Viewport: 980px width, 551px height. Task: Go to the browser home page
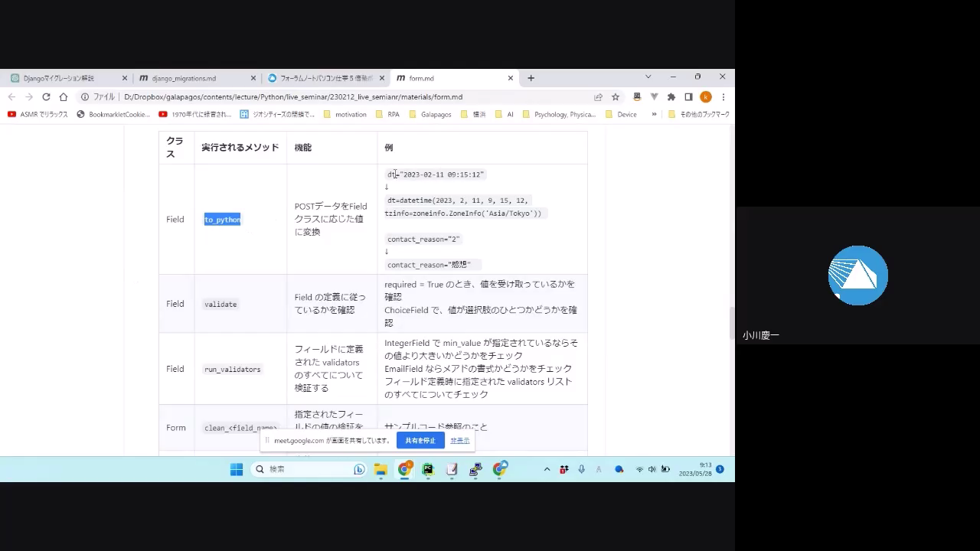point(64,97)
